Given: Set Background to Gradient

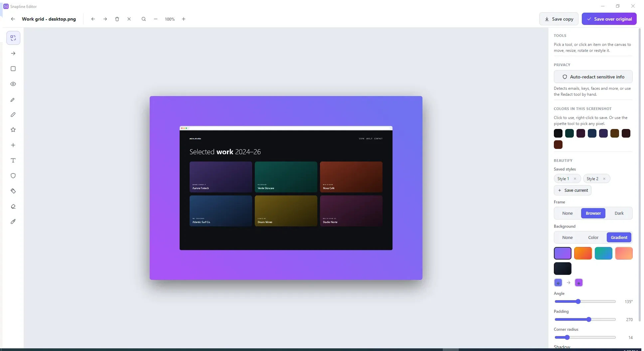Looking at the screenshot, I should pyautogui.click(x=619, y=238).
